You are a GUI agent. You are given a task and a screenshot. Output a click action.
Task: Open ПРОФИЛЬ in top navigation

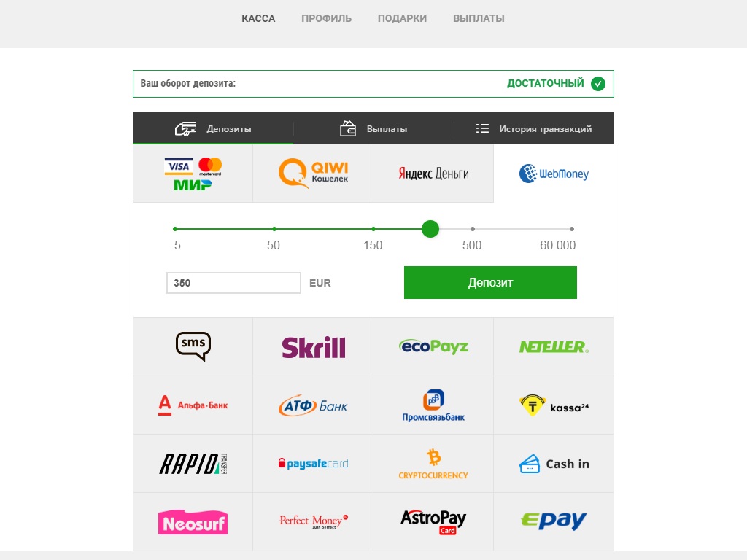click(326, 18)
